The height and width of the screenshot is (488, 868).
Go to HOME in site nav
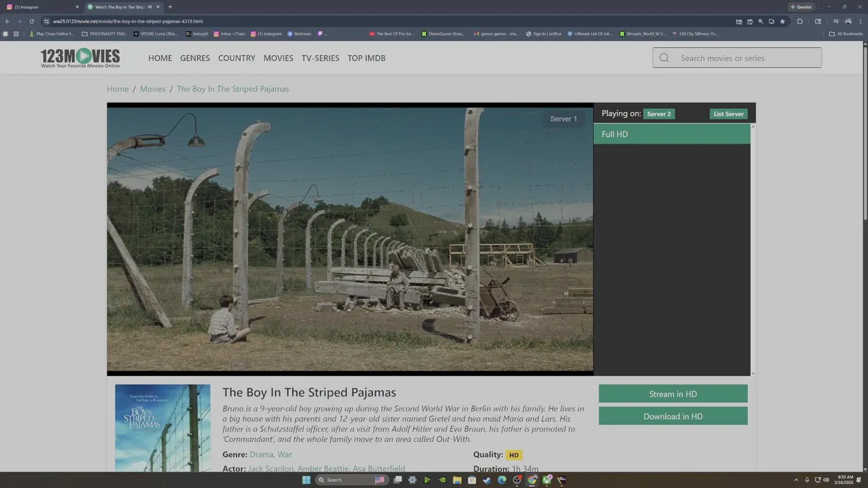point(160,58)
